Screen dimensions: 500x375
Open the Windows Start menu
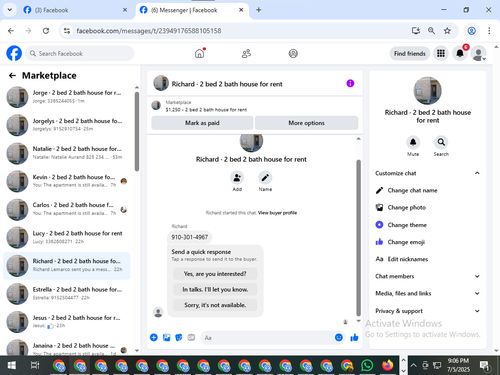point(12,366)
